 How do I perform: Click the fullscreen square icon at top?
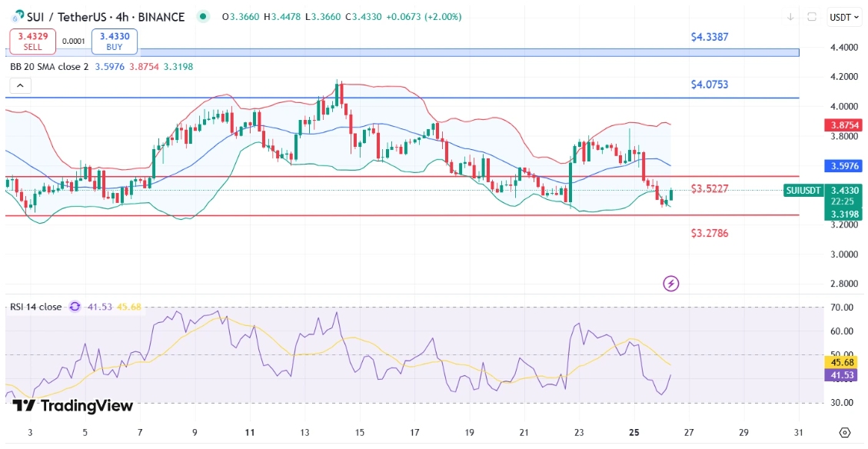(x=812, y=17)
